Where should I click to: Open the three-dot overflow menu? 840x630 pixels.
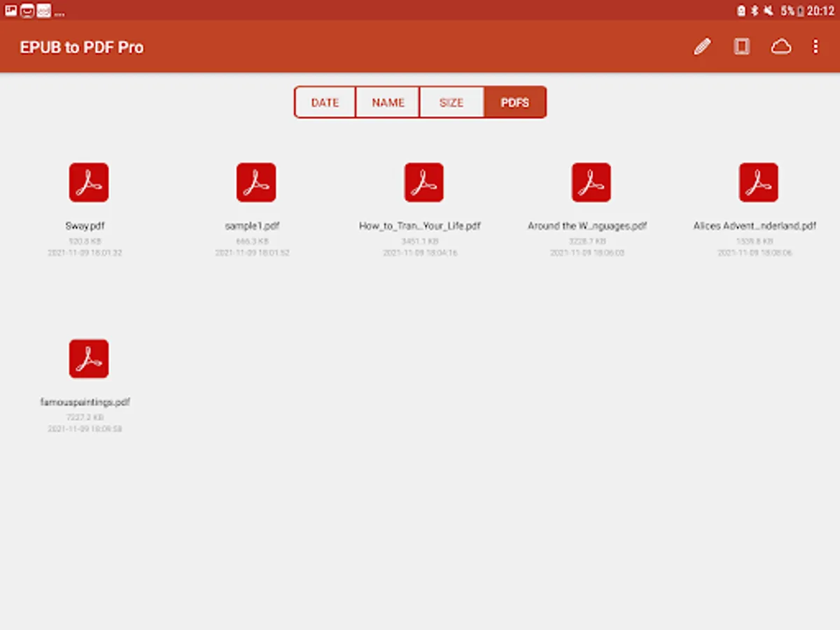coord(815,47)
